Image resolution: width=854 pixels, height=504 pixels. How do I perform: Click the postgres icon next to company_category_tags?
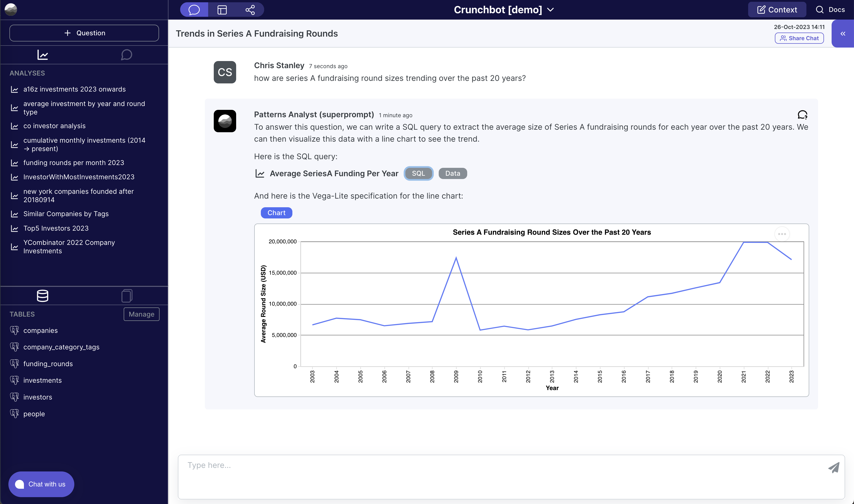14,347
